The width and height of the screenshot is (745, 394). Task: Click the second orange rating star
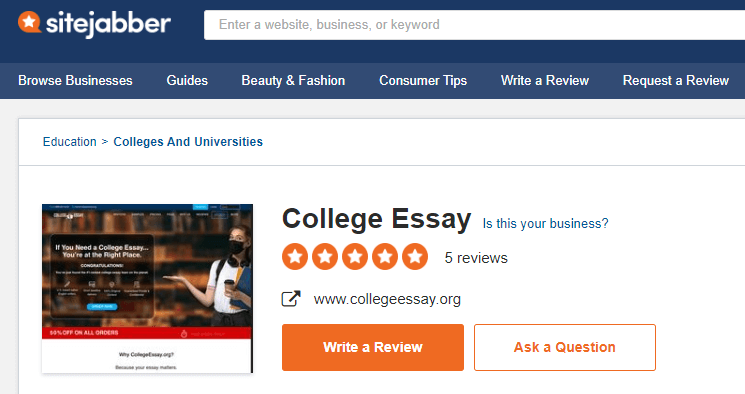click(x=325, y=257)
